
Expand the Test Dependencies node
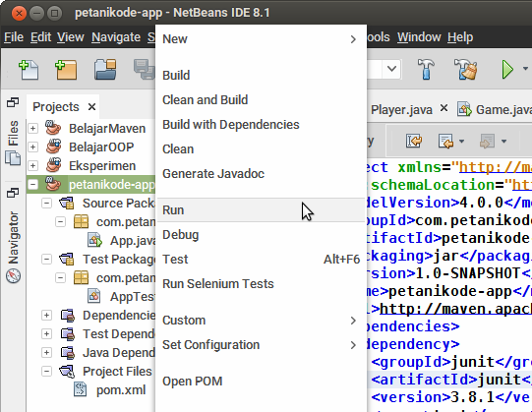pyautogui.click(x=46, y=333)
